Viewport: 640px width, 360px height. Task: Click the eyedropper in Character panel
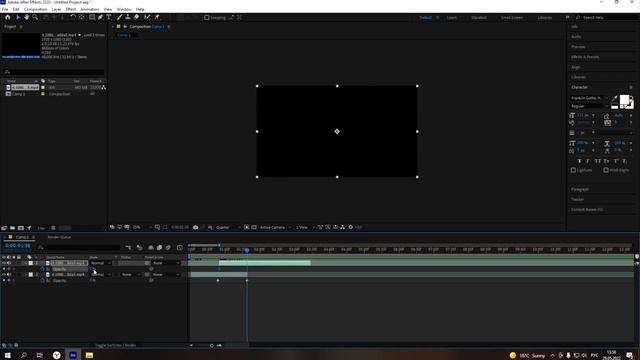pos(614,98)
